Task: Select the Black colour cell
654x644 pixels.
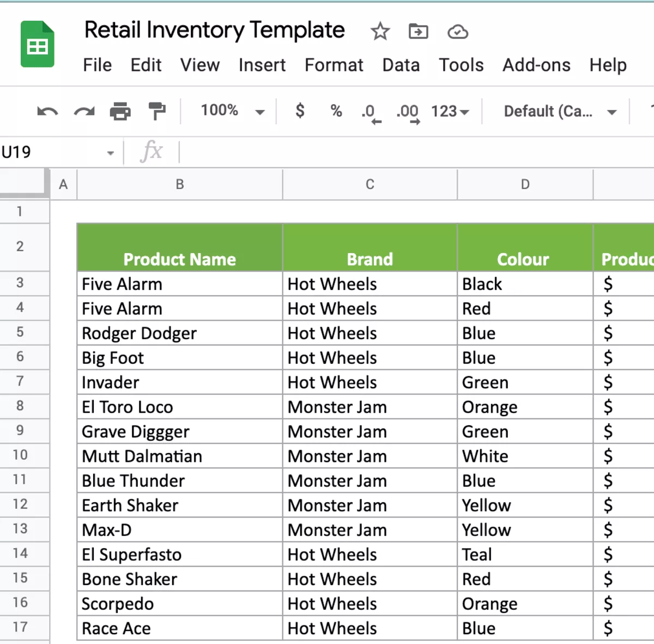Action: tap(525, 284)
